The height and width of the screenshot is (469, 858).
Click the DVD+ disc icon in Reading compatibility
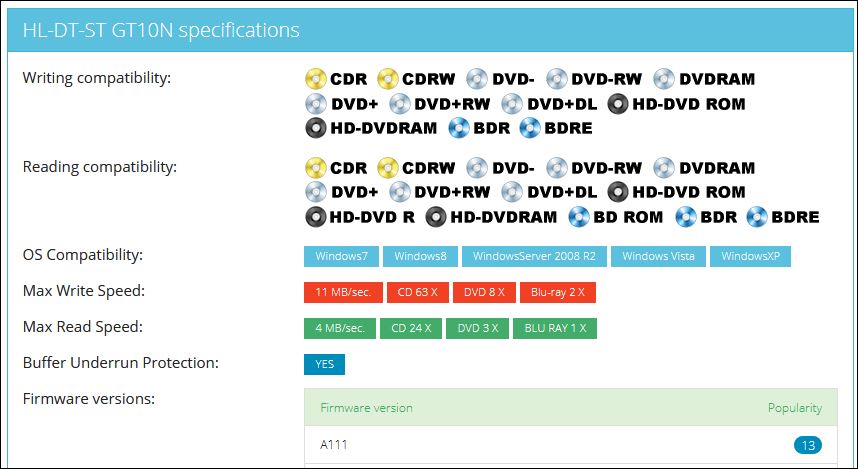(x=316, y=192)
